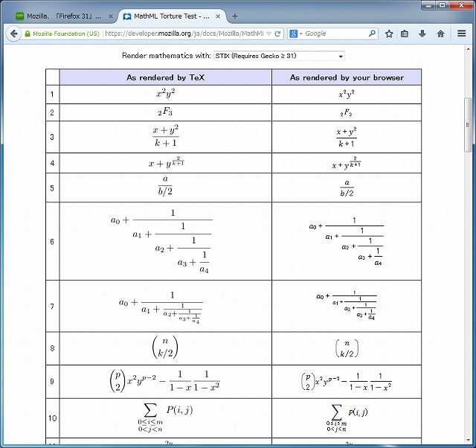Screen dimensions: 476x448
Task: Open the Firefox hamburger menu
Action: point(461,33)
